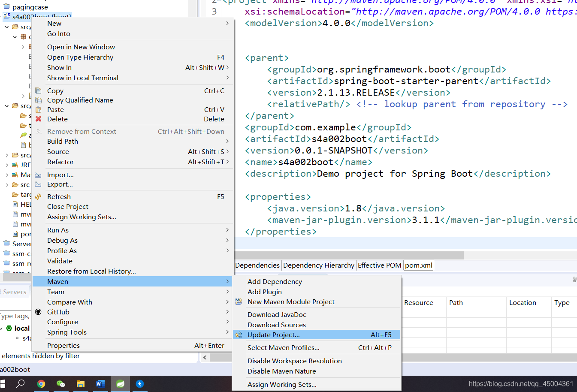Select the pom.xml editor tab

click(419, 265)
